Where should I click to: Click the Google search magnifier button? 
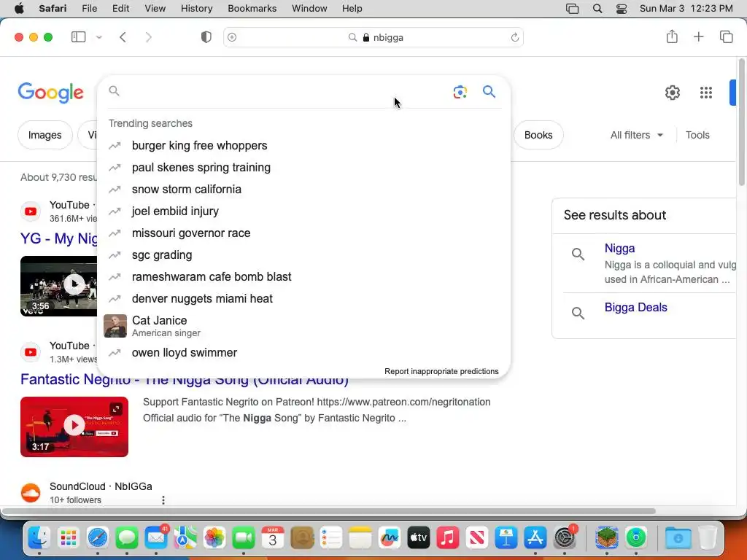pyautogui.click(x=489, y=91)
